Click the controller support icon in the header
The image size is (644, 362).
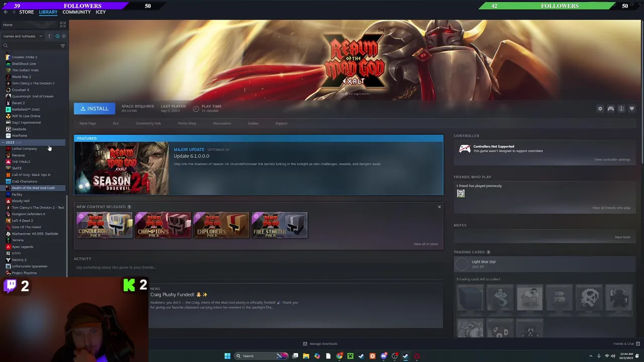(611, 109)
